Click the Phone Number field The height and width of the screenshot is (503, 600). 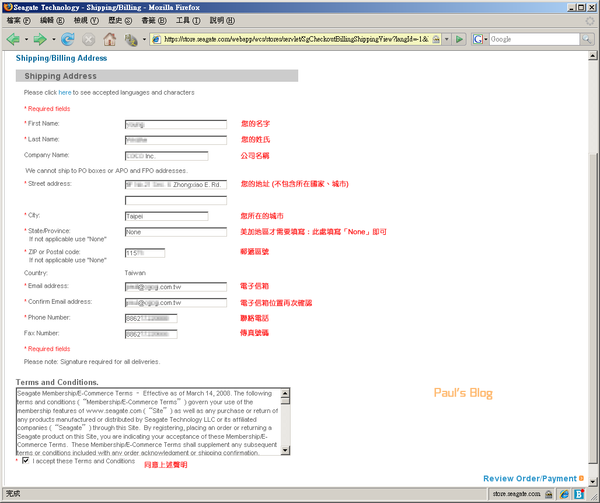pyautogui.click(x=151, y=318)
